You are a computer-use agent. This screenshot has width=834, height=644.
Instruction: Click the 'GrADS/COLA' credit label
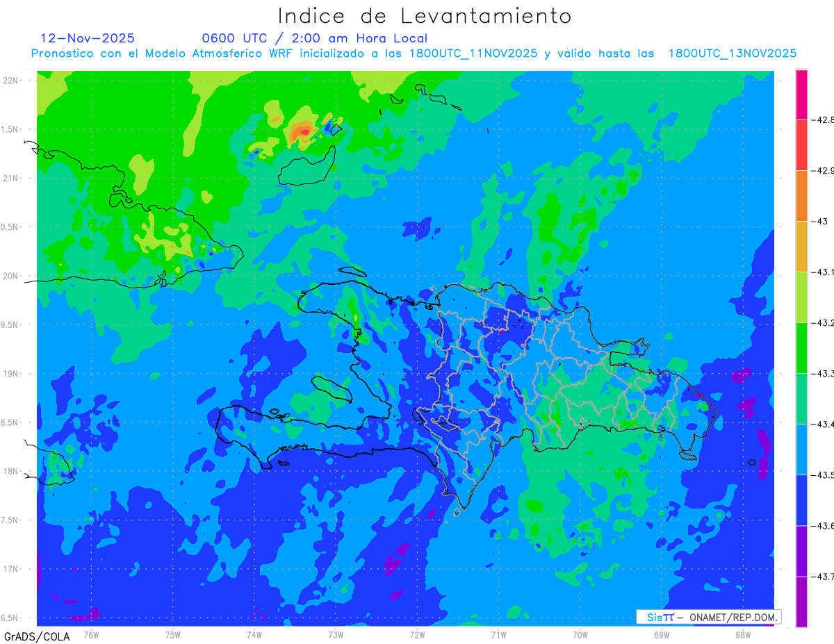[x=37, y=636]
